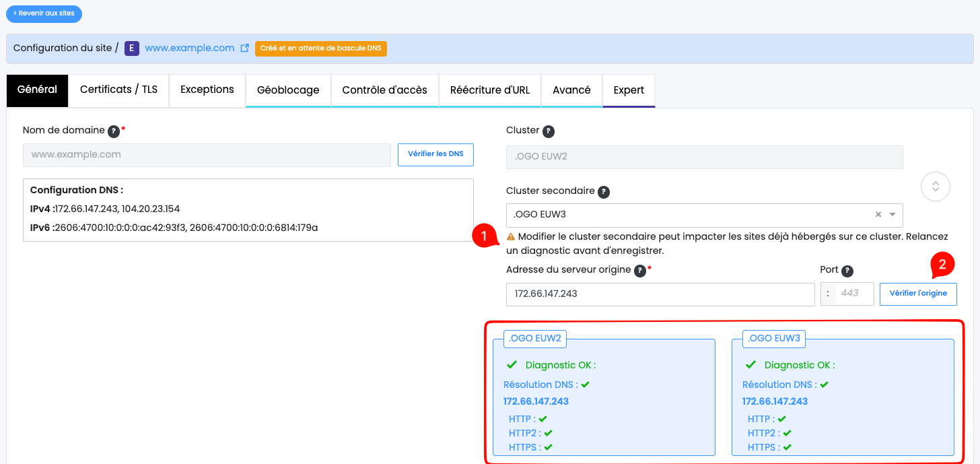Screen dimensions: 980x464
Task: Click help icon for Adresse du serveur origine
Action: click(640, 271)
